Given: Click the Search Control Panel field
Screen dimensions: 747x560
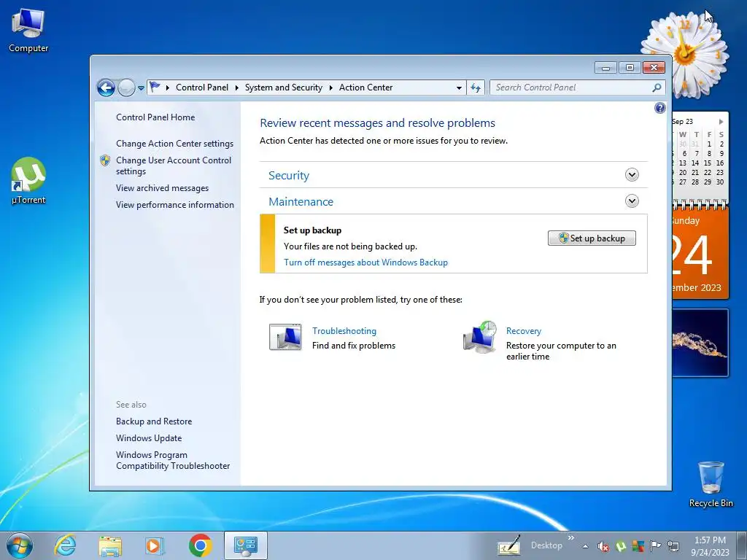Looking at the screenshot, I should click(x=578, y=87).
